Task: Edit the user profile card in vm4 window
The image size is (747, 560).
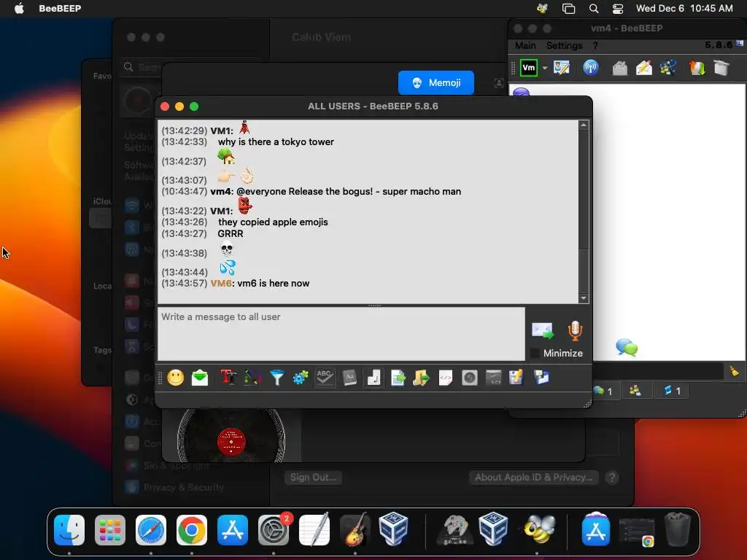Action: [x=562, y=68]
